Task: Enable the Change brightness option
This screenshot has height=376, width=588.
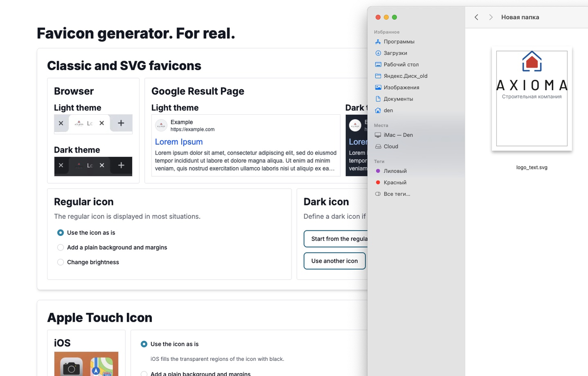Action: point(60,262)
